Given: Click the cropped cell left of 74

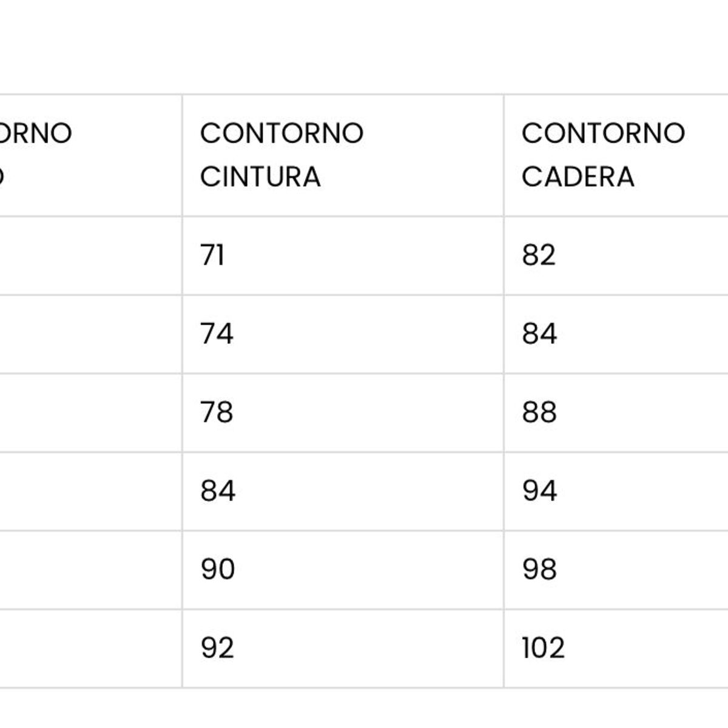Looking at the screenshot, I should 91,334.
